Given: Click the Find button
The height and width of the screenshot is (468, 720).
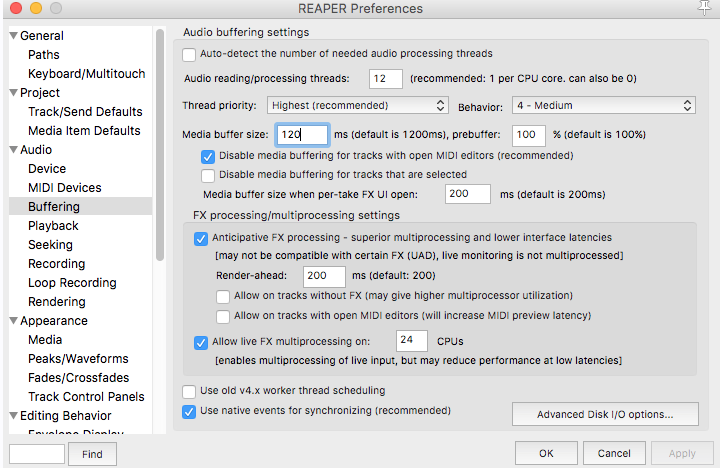Looking at the screenshot, I should click(x=92, y=454).
